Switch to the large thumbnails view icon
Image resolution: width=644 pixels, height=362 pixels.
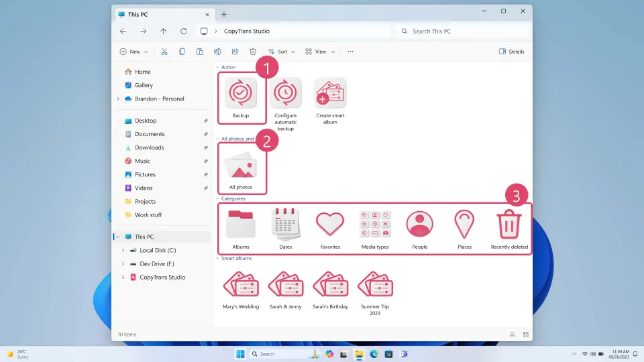[526, 335]
